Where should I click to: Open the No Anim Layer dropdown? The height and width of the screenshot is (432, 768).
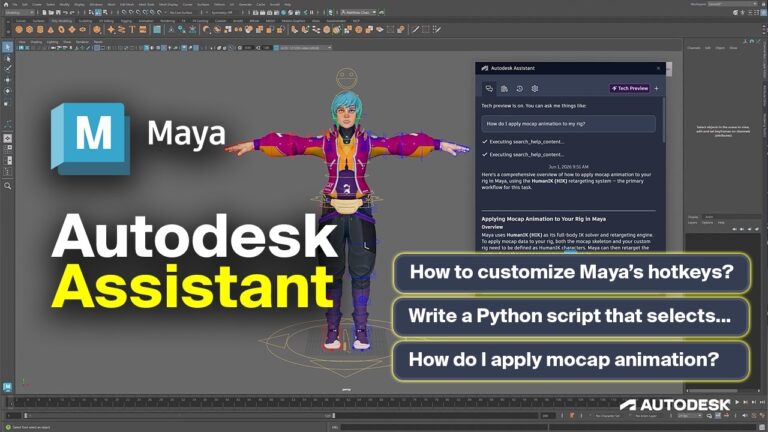pyautogui.click(x=646, y=416)
